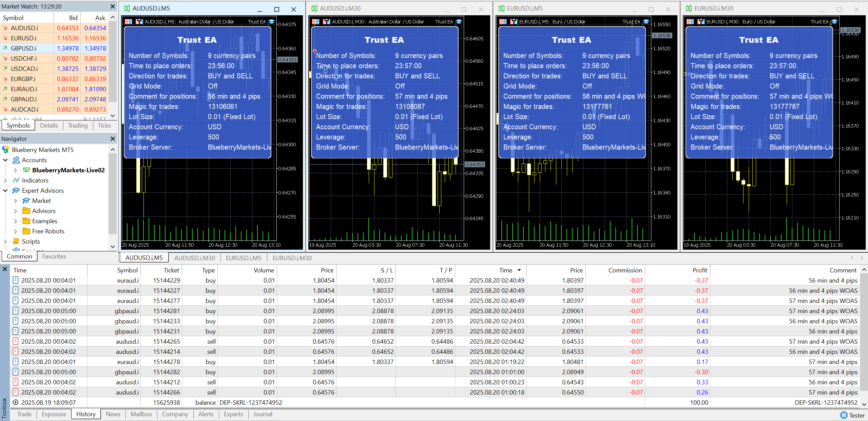Switch to the EURUSD.i,M30 chart tab
Image resolution: width=868 pixels, height=421 pixels.
(x=292, y=258)
